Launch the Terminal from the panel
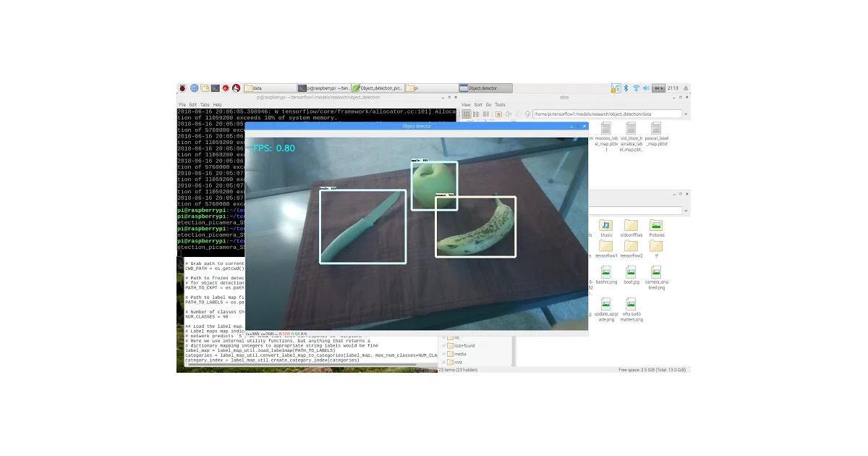This screenshot has width=868, height=456. [x=215, y=88]
